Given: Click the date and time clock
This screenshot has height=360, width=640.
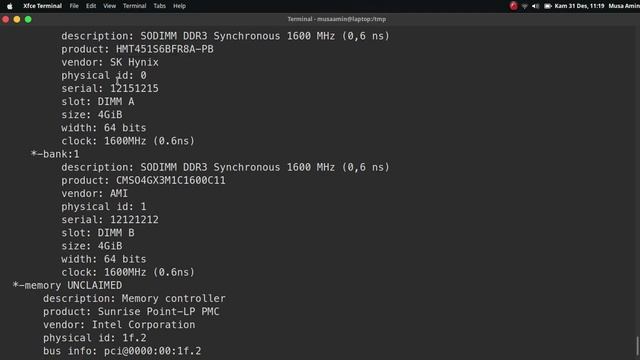Looking at the screenshot, I should click(x=579, y=6).
